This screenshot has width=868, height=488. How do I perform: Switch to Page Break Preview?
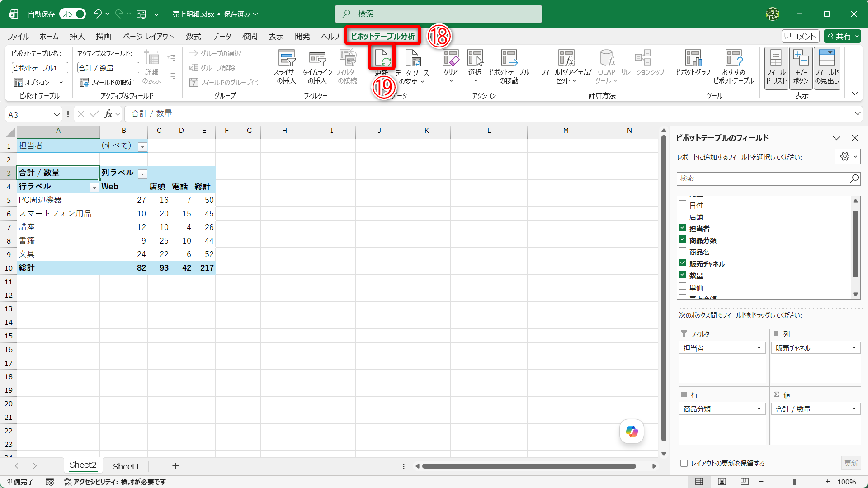coord(745,482)
